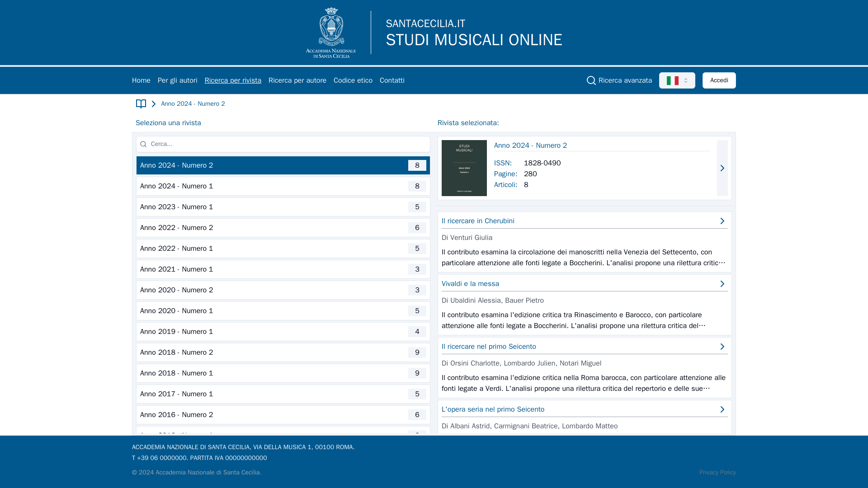Viewport: 868px width, 488px height.
Task: Select Anno 2017 - Numero 1 issue
Action: 283,394
